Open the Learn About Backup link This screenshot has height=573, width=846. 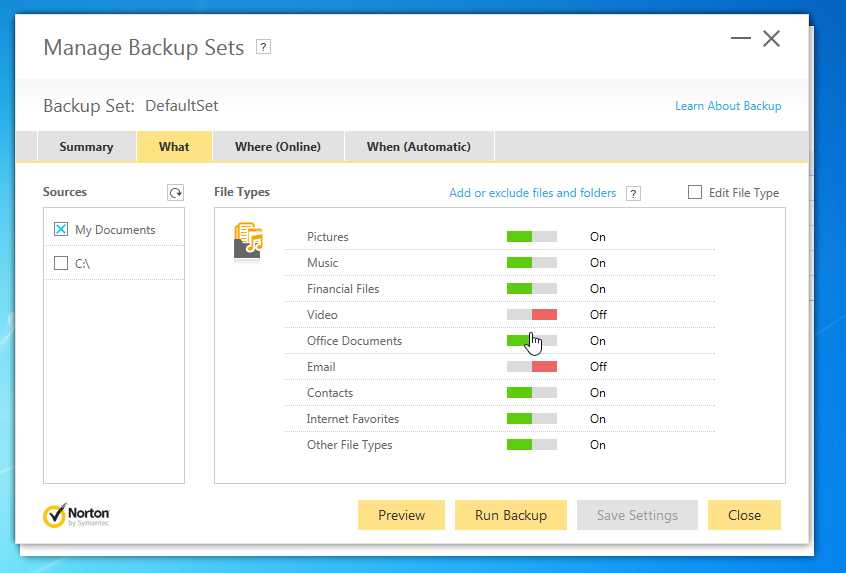pos(728,106)
